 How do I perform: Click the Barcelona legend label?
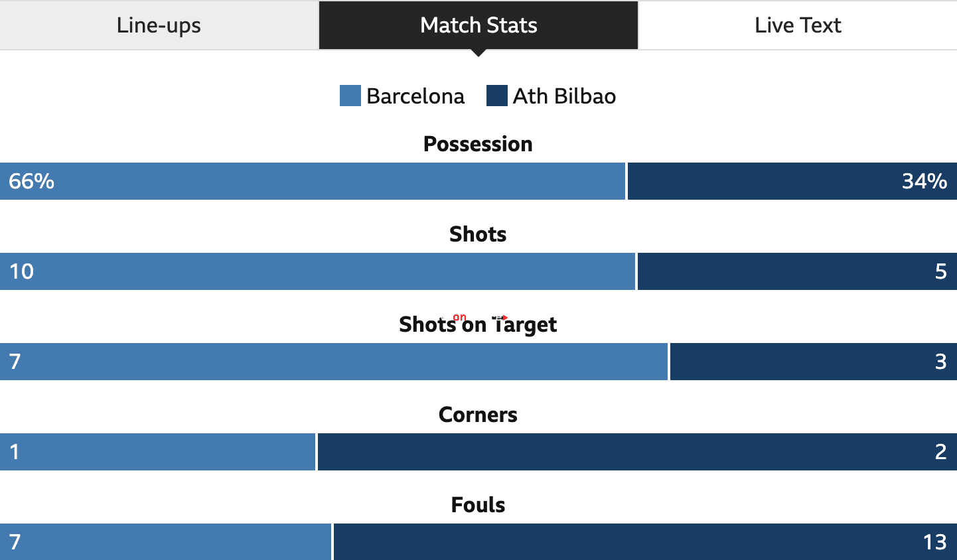[x=415, y=96]
